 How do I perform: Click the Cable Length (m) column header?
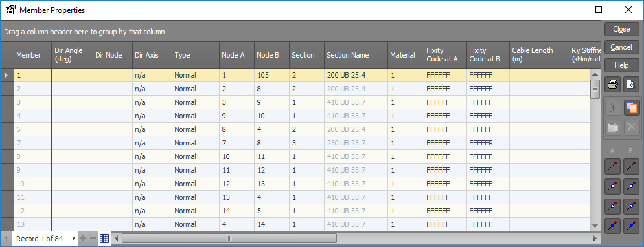(x=539, y=55)
